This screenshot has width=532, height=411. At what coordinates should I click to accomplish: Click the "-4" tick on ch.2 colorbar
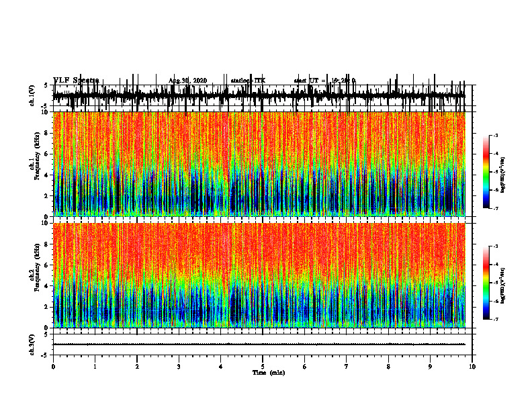[x=496, y=265]
